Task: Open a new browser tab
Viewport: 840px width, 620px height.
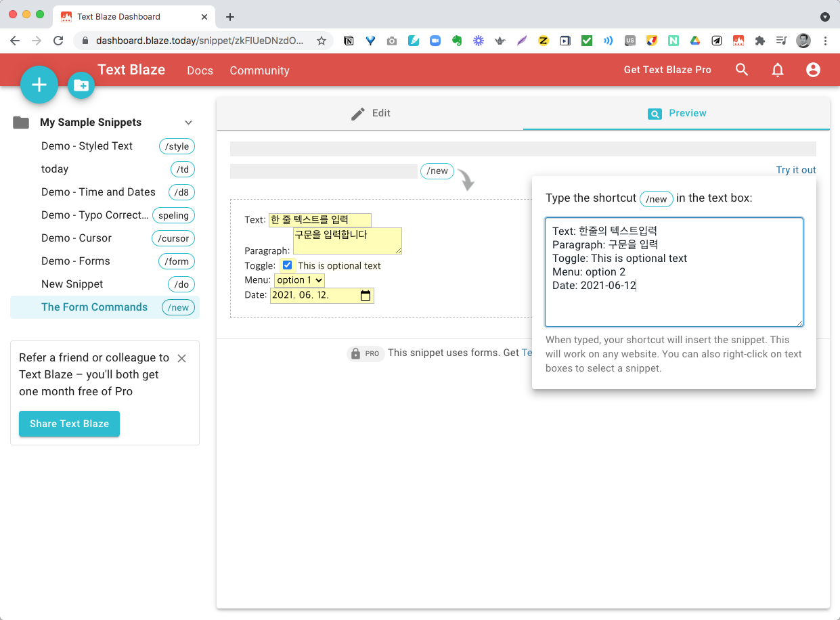Action: tap(230, 17)
